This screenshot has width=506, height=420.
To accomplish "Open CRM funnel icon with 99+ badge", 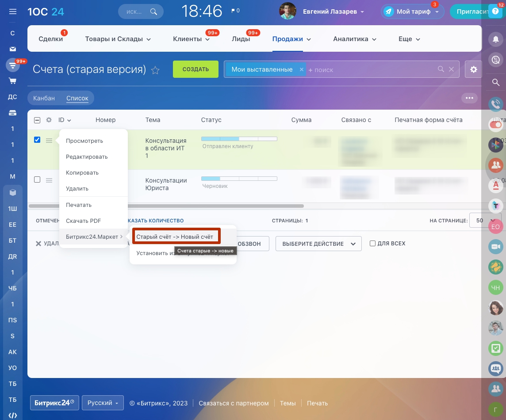I will click(12, 65).
